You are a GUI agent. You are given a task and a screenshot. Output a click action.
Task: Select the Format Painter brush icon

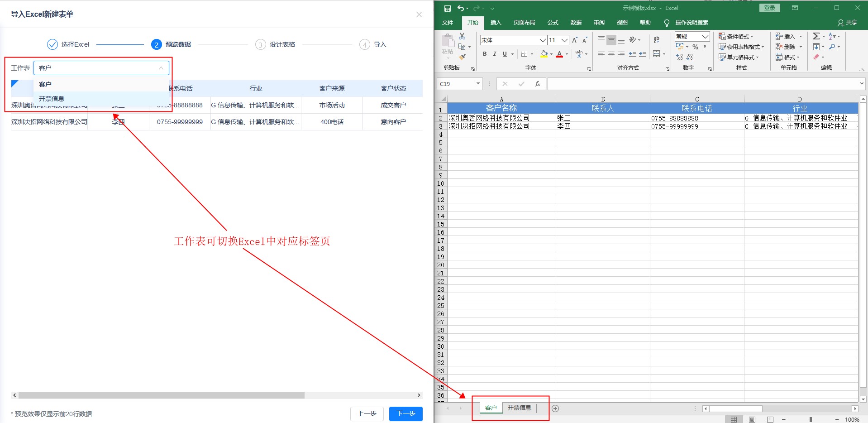(462, 57)
